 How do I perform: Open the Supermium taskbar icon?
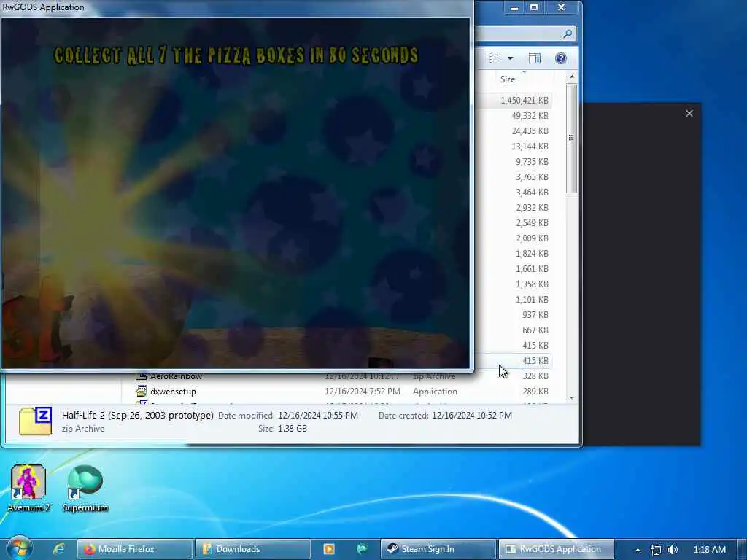(362, 549)
